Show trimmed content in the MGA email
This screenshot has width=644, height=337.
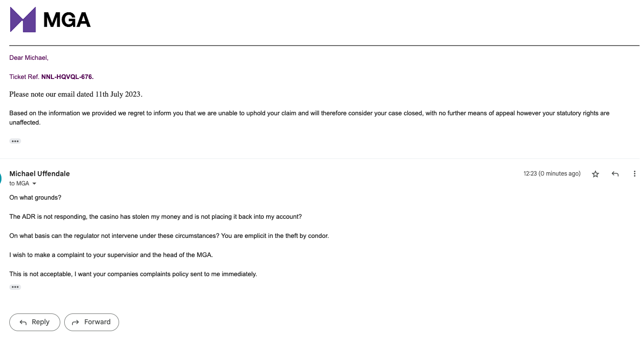pyautogui.click(x=15, y=141)
